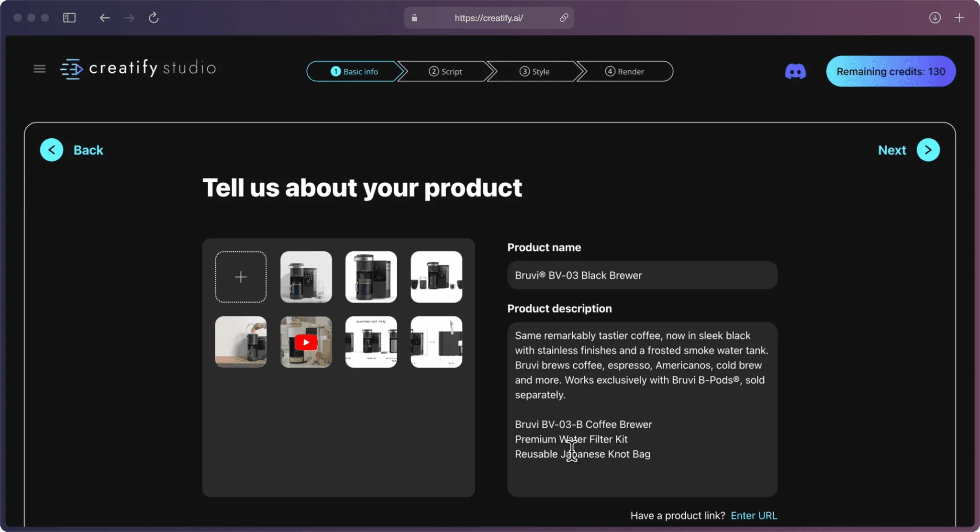980x532 pixels.
Task: Go back with browser back arrow
Action: pyautogui.click(x=104, y=18)
